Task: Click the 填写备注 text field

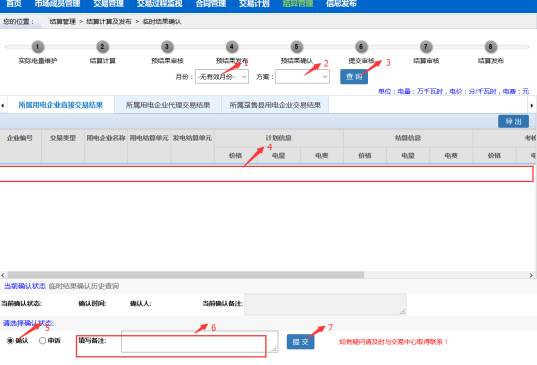Action: tap(199, 341)
